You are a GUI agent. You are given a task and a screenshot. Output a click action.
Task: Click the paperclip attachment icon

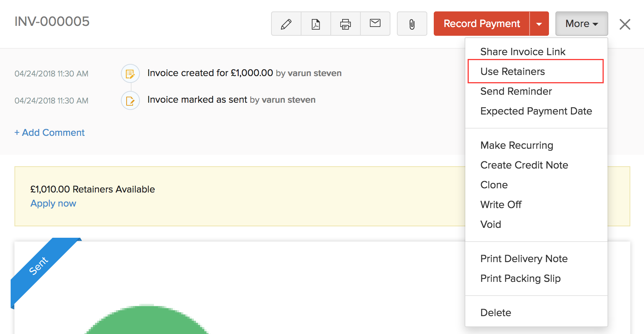point(412,24)
